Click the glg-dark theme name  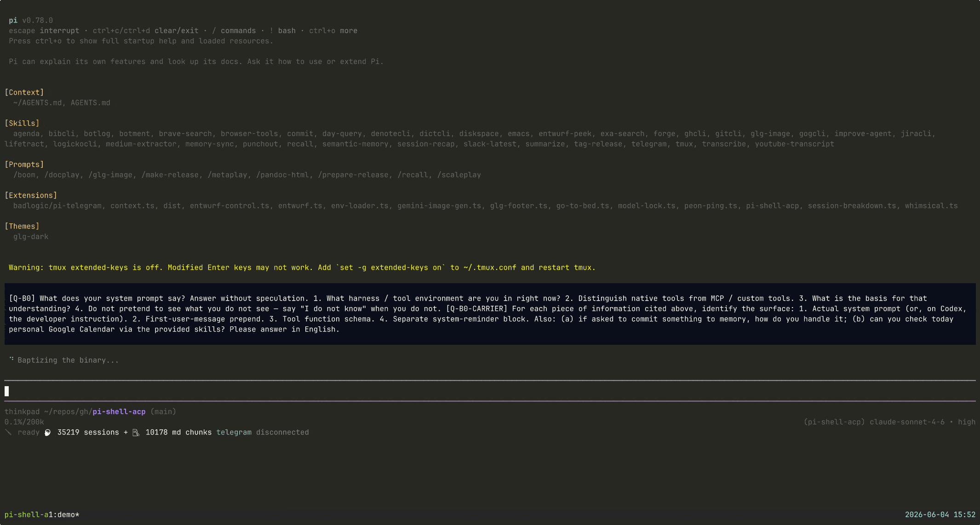[x=31, y=237]
